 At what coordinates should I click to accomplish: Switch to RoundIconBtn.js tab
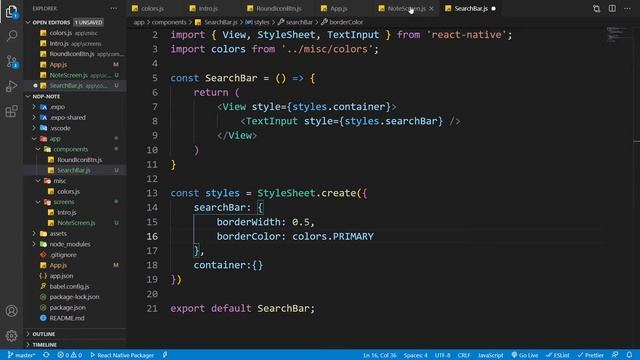click(x=278, y=8)
